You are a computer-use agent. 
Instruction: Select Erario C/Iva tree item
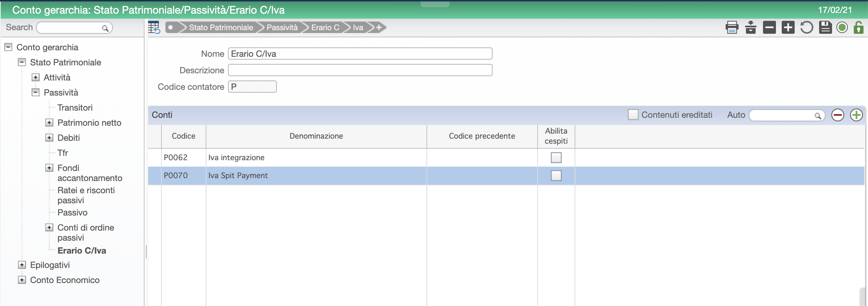pos(82,250)
